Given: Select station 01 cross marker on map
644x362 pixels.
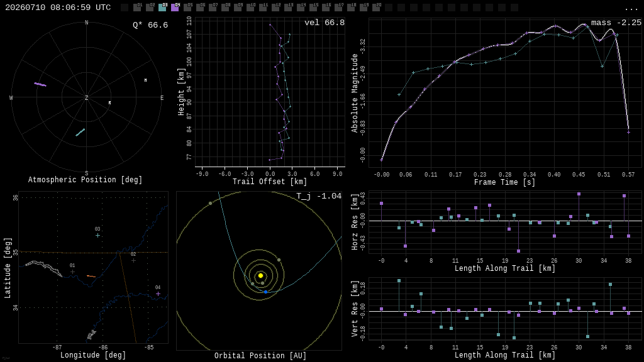Looking at the screenshot, I should [x=73, y=271].
